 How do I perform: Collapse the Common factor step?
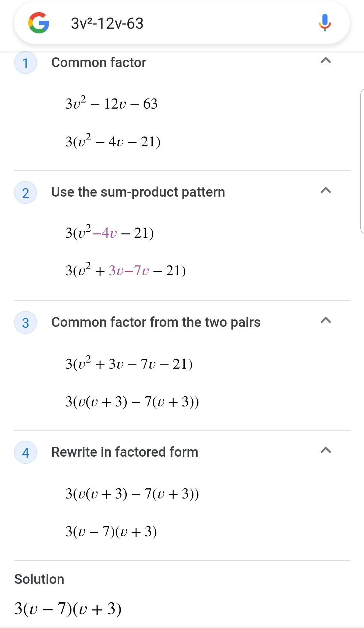pos(326,61)
